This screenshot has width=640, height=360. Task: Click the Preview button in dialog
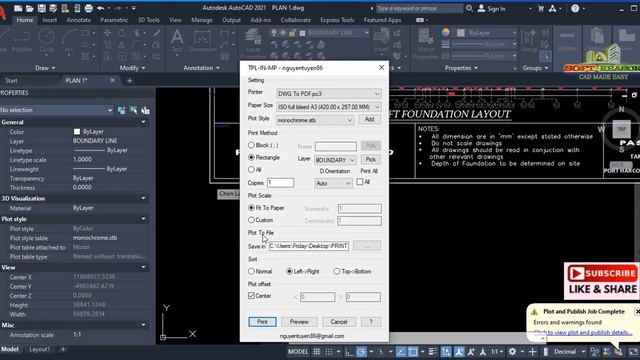pyautogui.click(x=299, y=322)
